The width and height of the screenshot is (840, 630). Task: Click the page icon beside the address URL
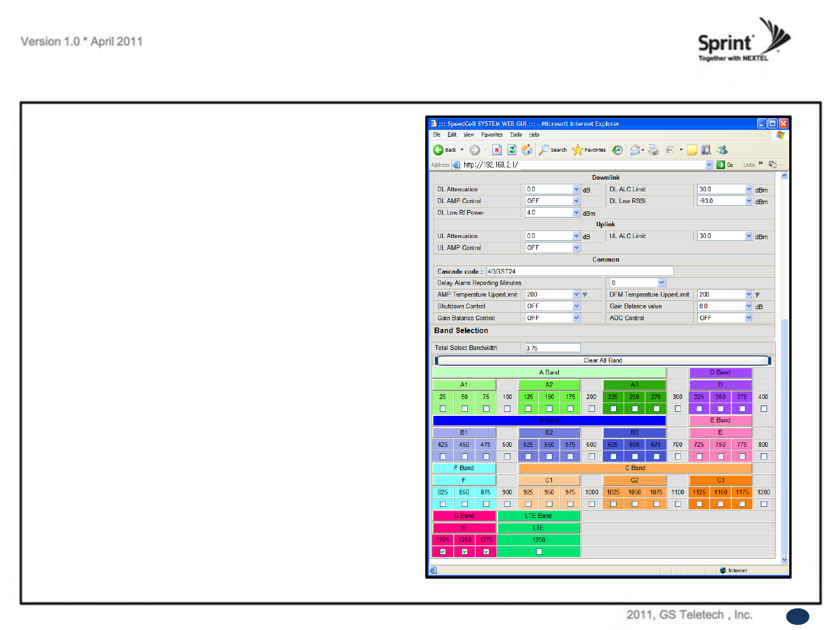click(x=456, y=165)
